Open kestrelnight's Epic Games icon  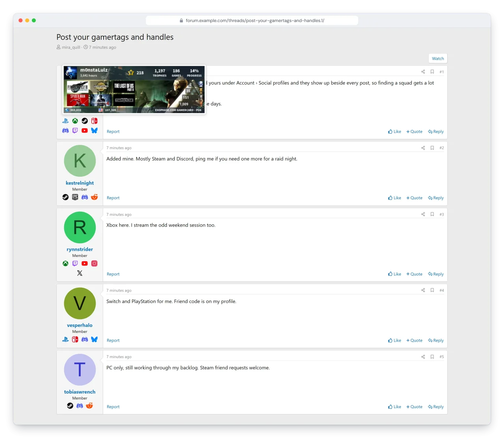pos(75,197)
